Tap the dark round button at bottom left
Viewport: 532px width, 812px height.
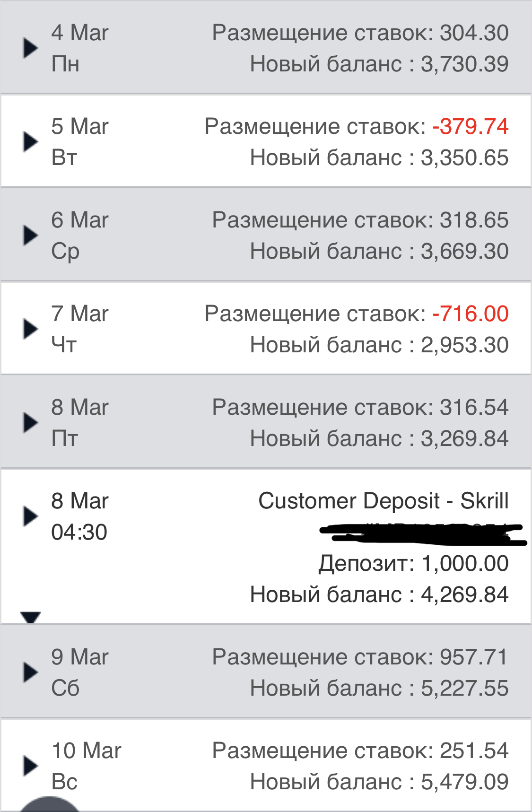(x=50, y=804)
